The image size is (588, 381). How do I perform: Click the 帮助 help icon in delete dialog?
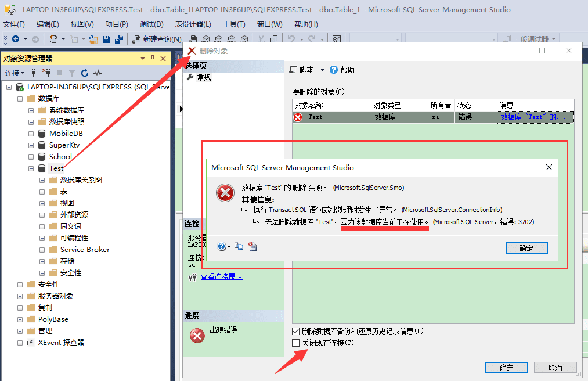click(333, 70)
